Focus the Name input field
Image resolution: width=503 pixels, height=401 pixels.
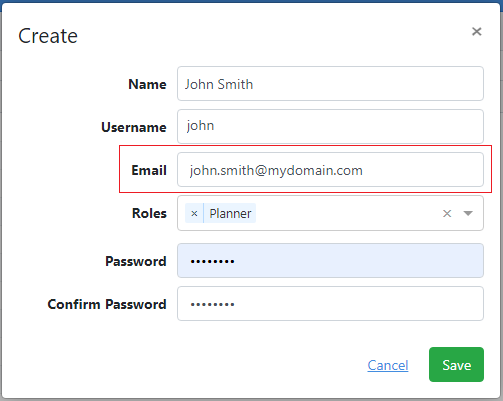coord(330,84)
